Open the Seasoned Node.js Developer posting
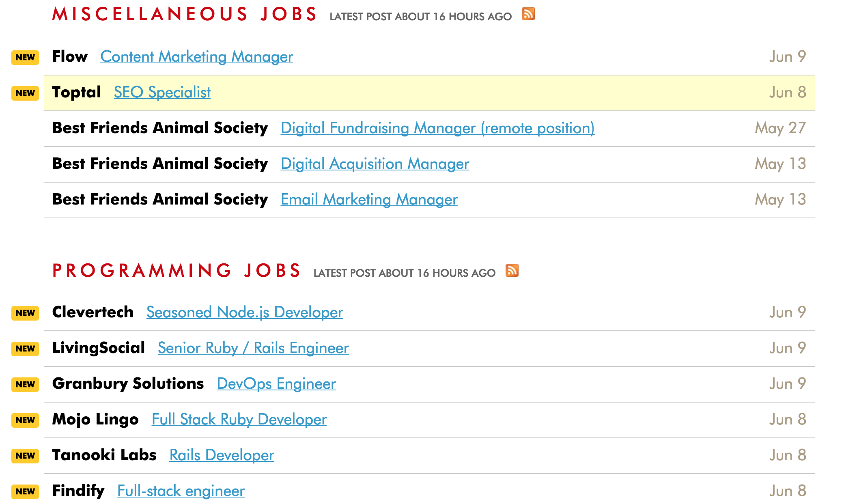The height and width of the screenshot is (504, 844). pyautogui.click(x=245, y=312)
